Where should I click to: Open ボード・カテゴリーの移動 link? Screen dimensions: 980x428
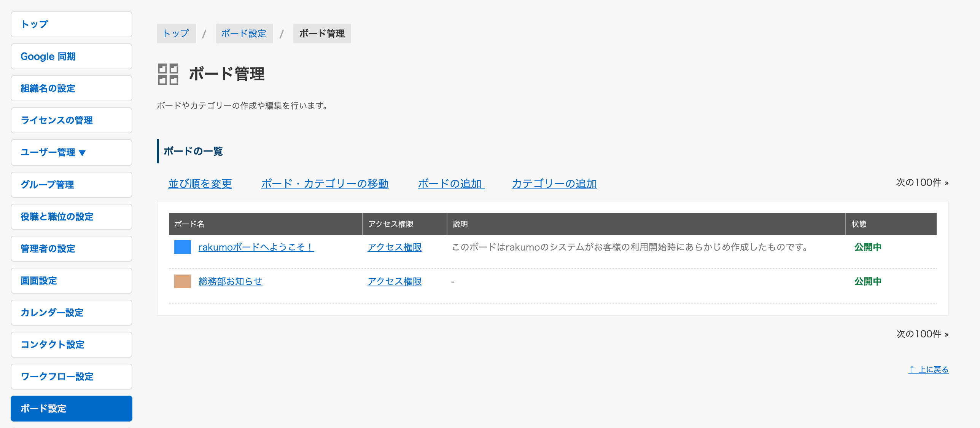[325, 184]
